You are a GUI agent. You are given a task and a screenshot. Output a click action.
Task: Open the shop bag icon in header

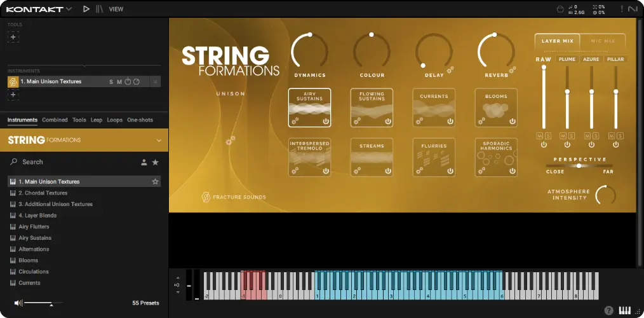[560, 9]
